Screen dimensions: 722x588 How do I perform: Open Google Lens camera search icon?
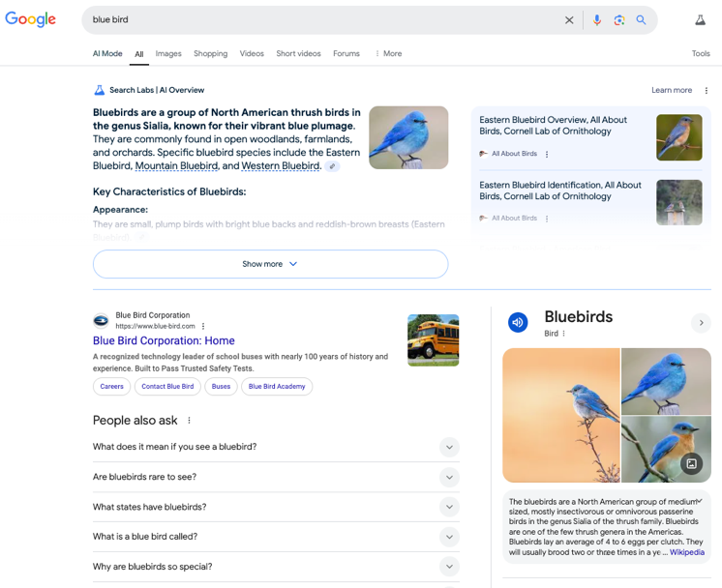point(619,20)
